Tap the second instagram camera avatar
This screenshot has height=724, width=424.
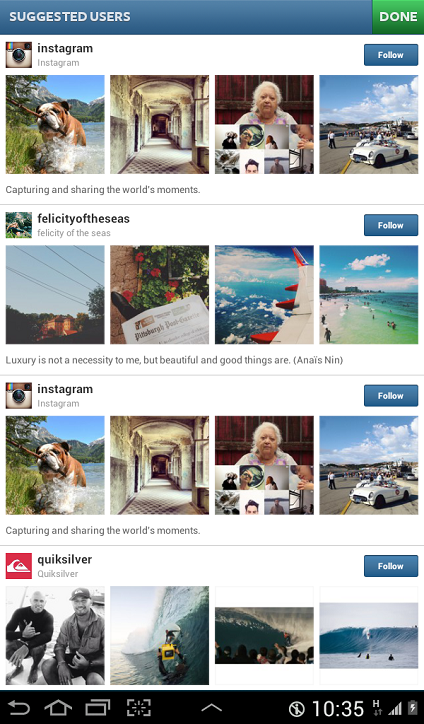pos(18,395)
